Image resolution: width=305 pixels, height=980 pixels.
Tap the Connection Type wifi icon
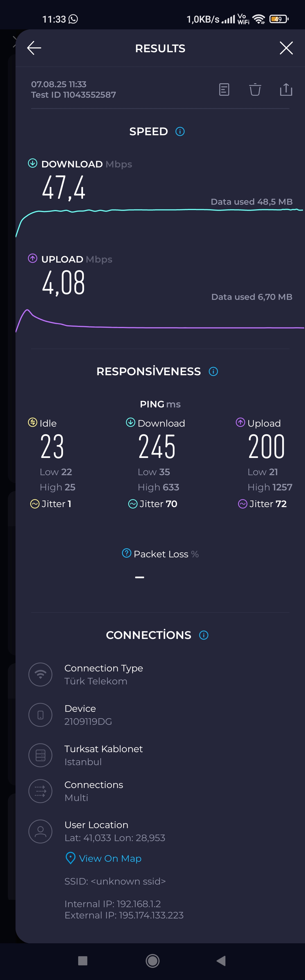(40, 674)
